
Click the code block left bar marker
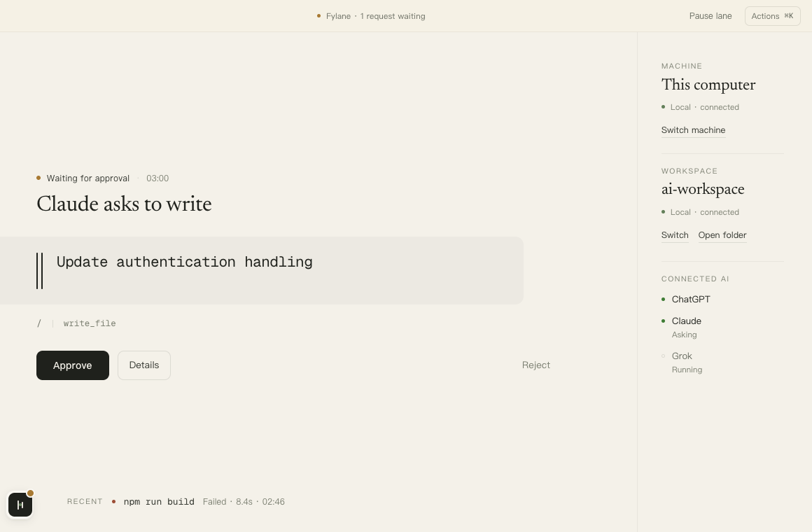tap(39, 270)
